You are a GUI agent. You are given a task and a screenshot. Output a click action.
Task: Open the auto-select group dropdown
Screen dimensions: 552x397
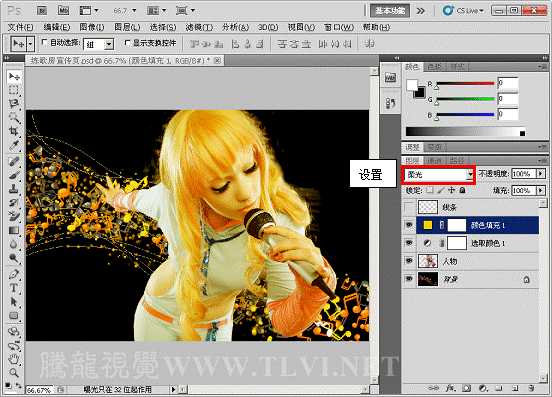pyautogui.click(x=109, y=44)
